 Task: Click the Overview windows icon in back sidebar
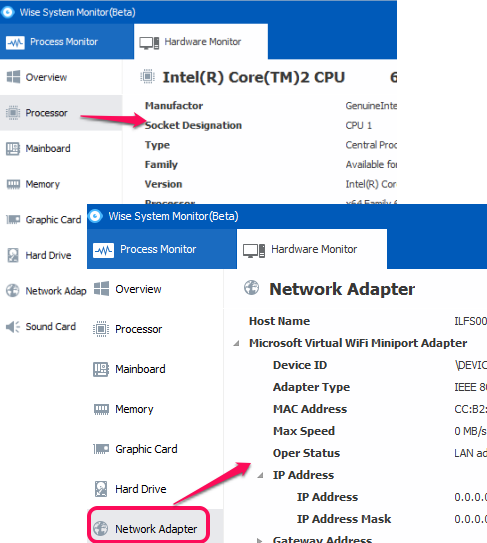click(x=14, y=77)
